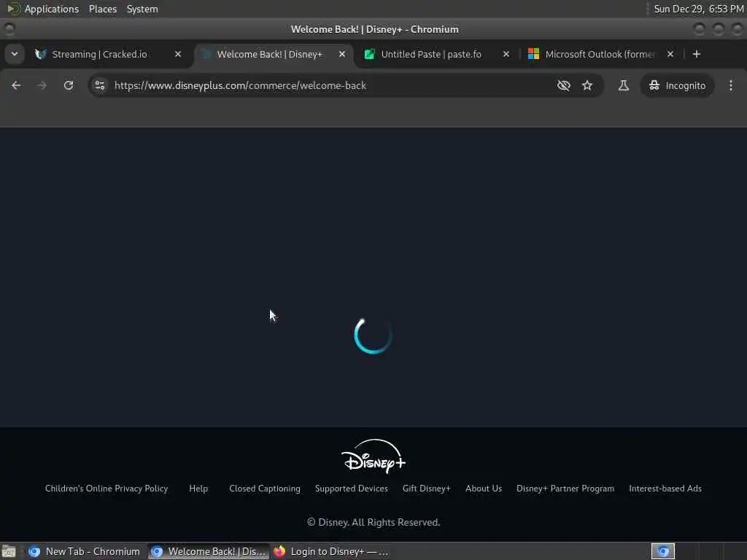Viewport: 747px width, 560px height.
Task: Click the Disney+ logo in footer
Action: click(x=373, y=456)
